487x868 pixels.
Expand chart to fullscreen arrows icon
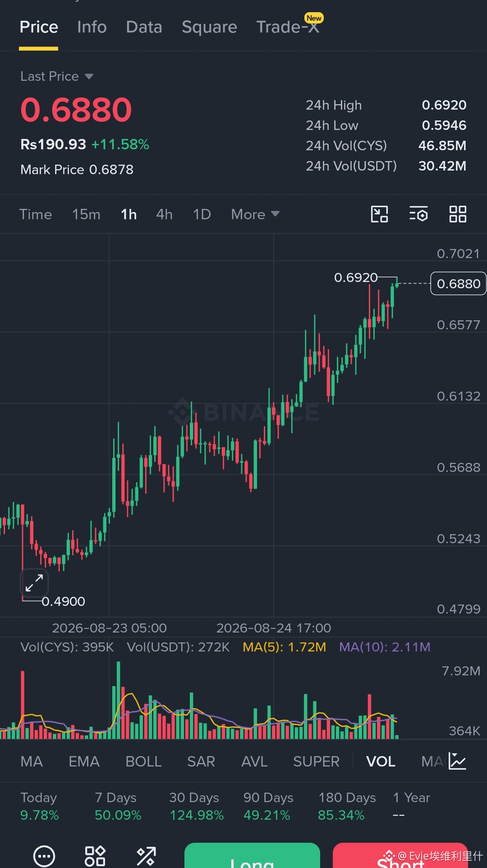click(34, 583)
